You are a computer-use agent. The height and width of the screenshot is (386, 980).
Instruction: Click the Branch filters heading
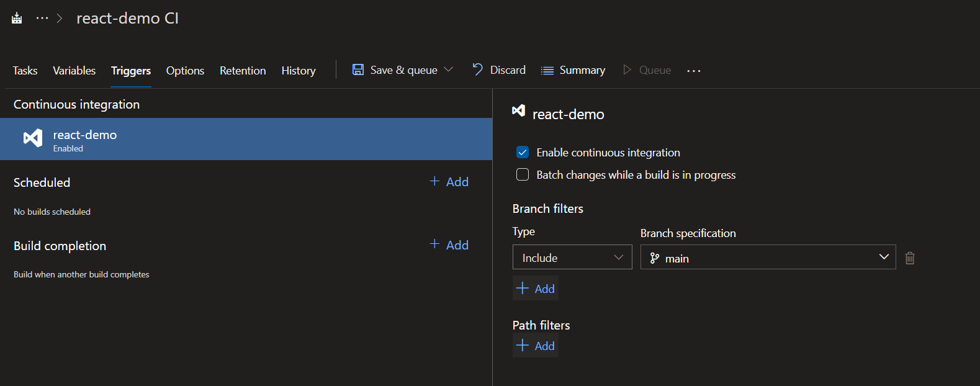[x=548, y=209]
